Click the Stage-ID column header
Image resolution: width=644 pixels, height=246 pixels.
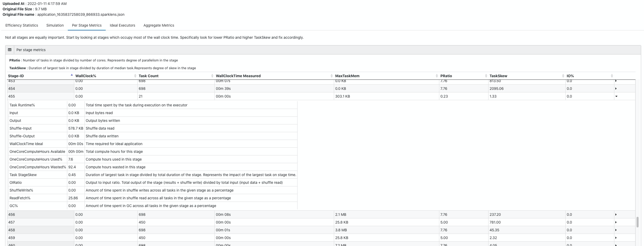click(x=16, y=76)
